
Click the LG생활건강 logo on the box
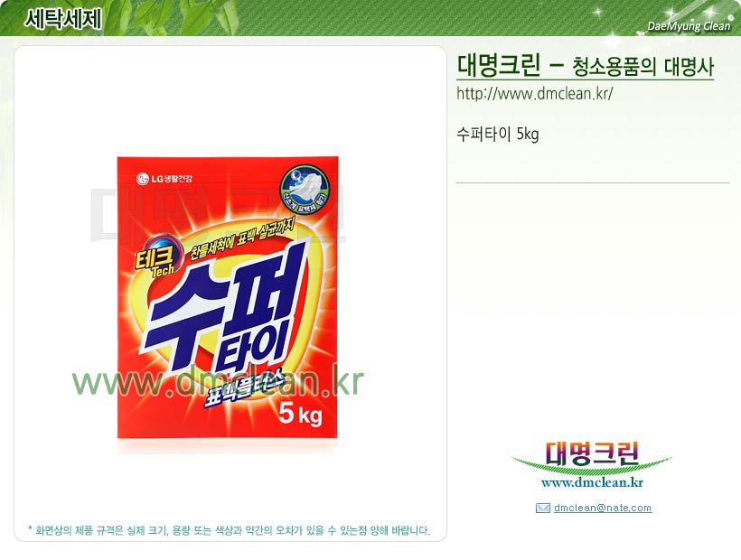tap(164, 179)
